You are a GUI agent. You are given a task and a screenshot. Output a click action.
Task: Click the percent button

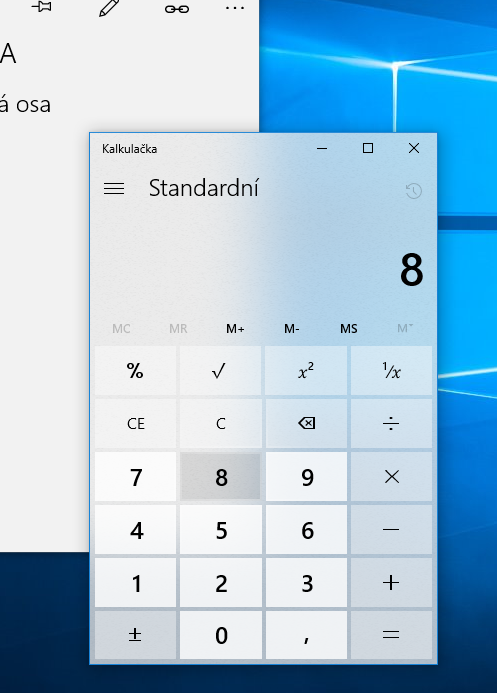(135, 371)
